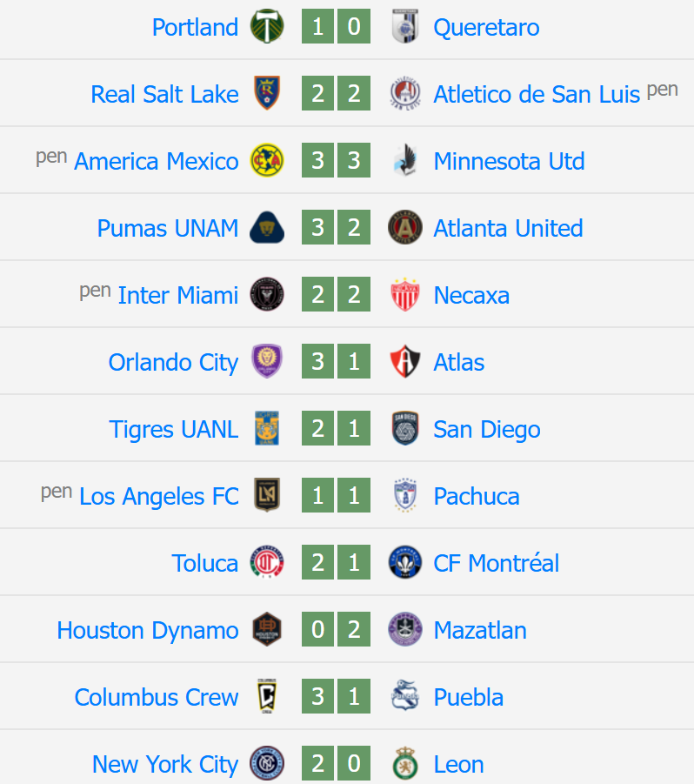Click the Los Angeles FC black badge
Image resolution: width=694 pixels, height=784 pixels.
267,495
